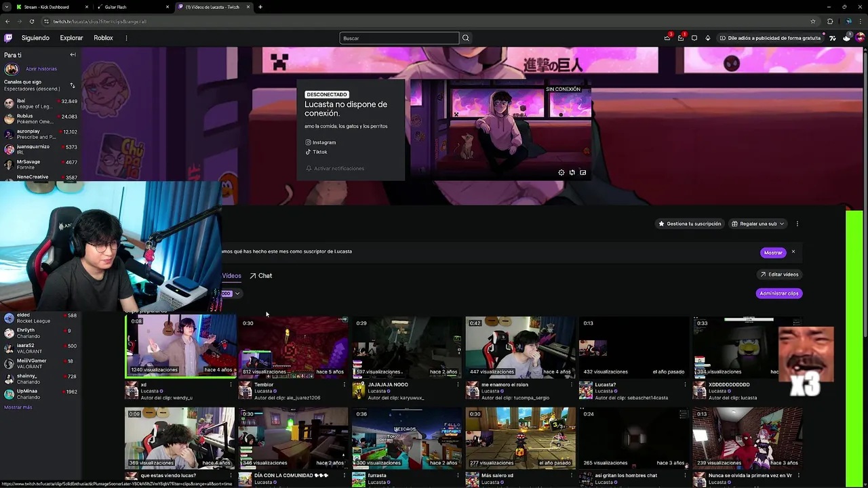Open Roblox in top navigation

coord(103,38)
